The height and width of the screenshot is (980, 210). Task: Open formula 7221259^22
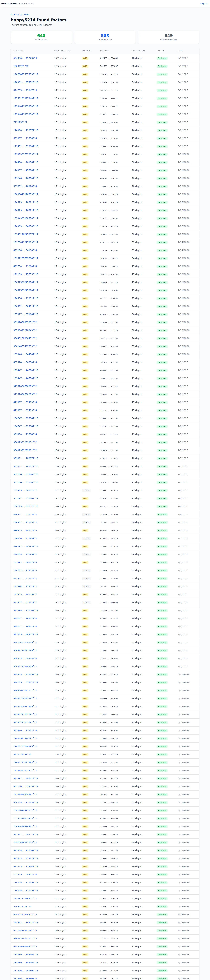click(x=20, y=122)
